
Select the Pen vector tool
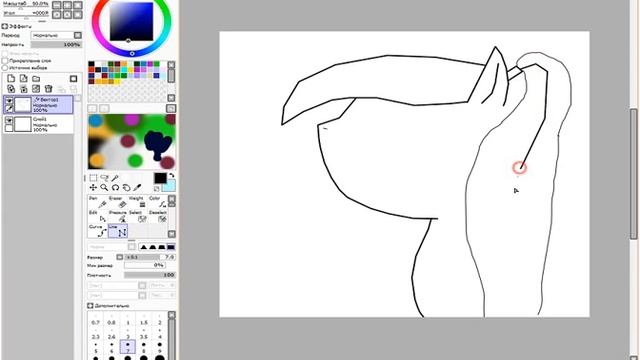[98, 202]
